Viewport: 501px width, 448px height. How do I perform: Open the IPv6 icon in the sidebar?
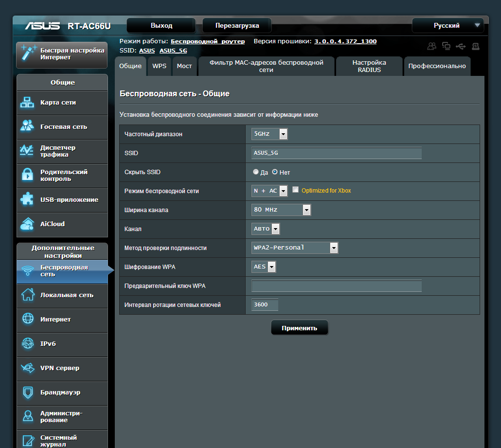pyautogui.click(x=28, y=343)
